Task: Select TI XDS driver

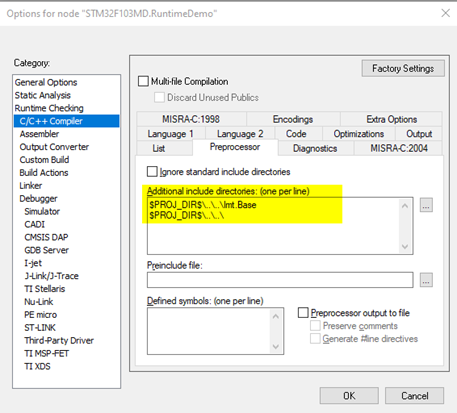Action: [37, 367]
